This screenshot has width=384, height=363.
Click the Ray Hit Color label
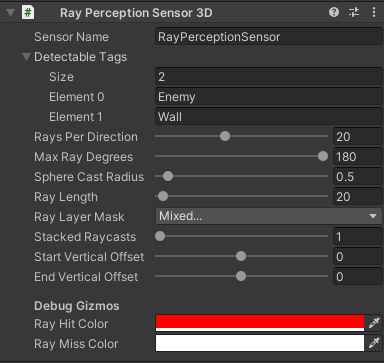(71, 324)
